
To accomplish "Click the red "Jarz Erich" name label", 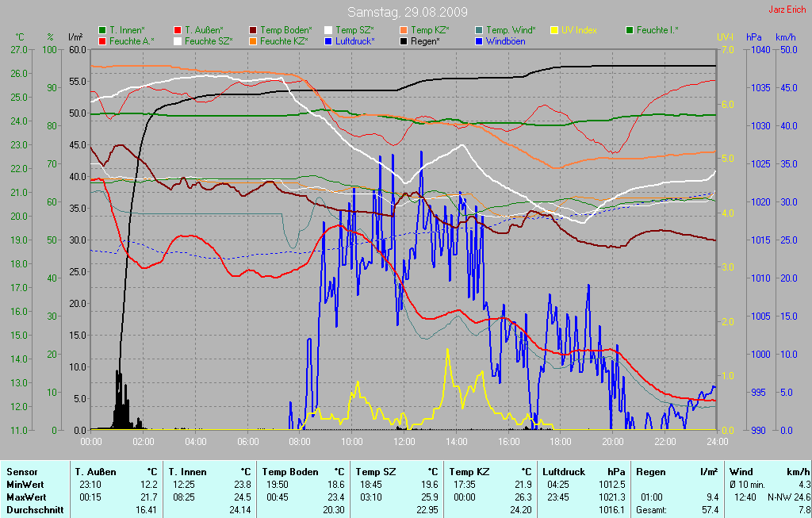I will 787,10.
